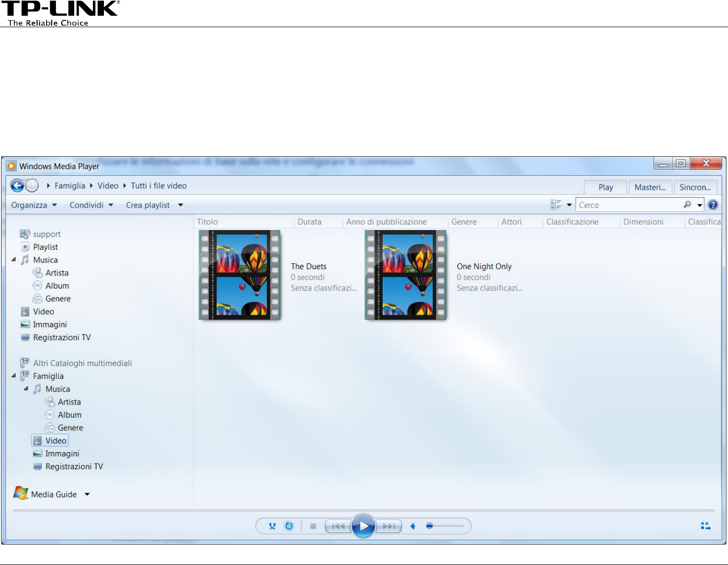The width and height of the screenshot is (728, 565).
Task: Mute the volume speaker icon
Action: pyautogui.click(x=413, y=526)
